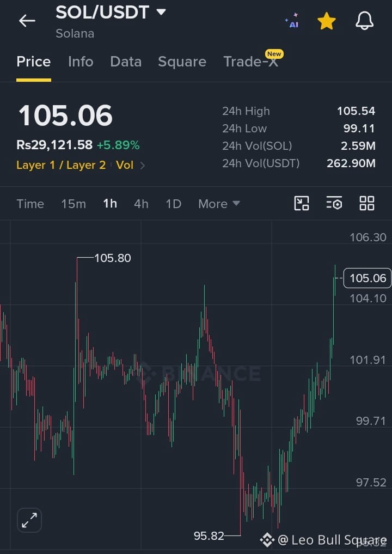Open the AI assistant sparkle icon

pos(292,21)
